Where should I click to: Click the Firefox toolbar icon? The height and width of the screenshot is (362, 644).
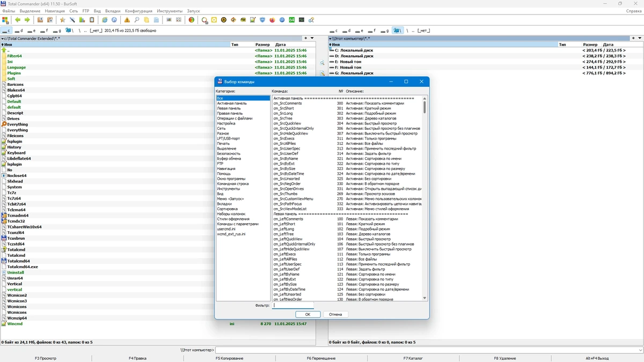[x=272, y=20]
